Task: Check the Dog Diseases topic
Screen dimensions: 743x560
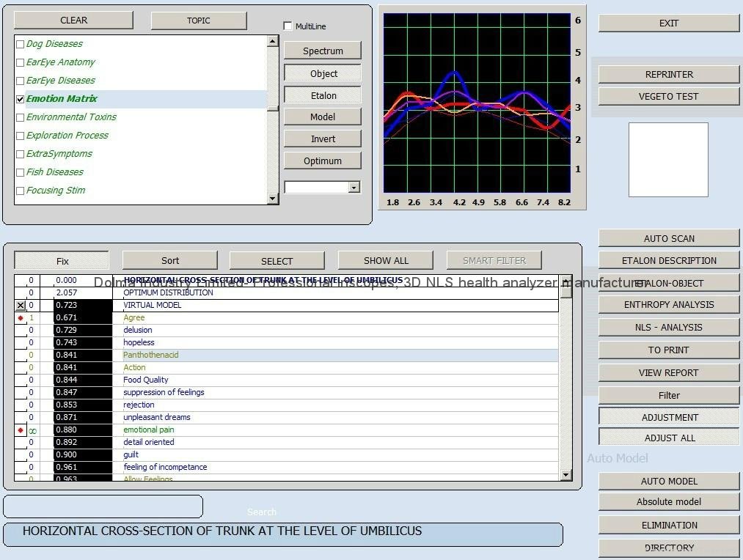Action: pyautogui.click(x=21, y=44)
